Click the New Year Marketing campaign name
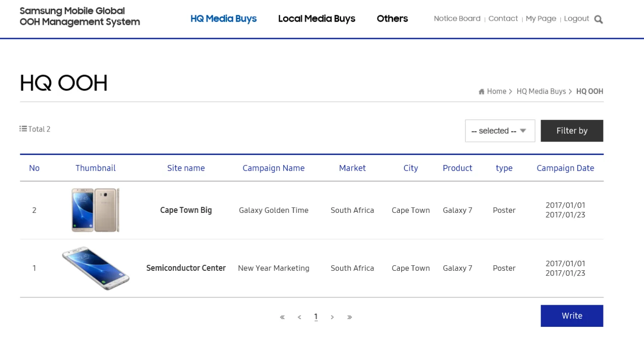This screenshot has width=644, height=348. click(x=274, y=268)
